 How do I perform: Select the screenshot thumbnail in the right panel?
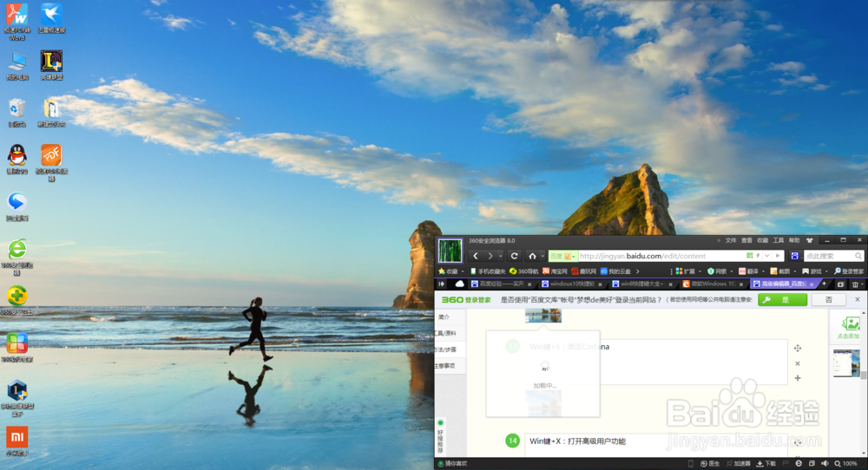pos(847,362)
